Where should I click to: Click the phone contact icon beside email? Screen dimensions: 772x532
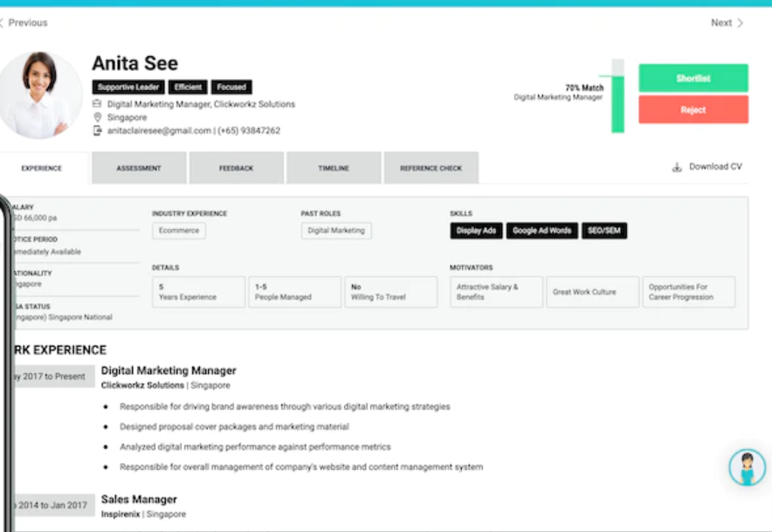(x=98, y=130)
